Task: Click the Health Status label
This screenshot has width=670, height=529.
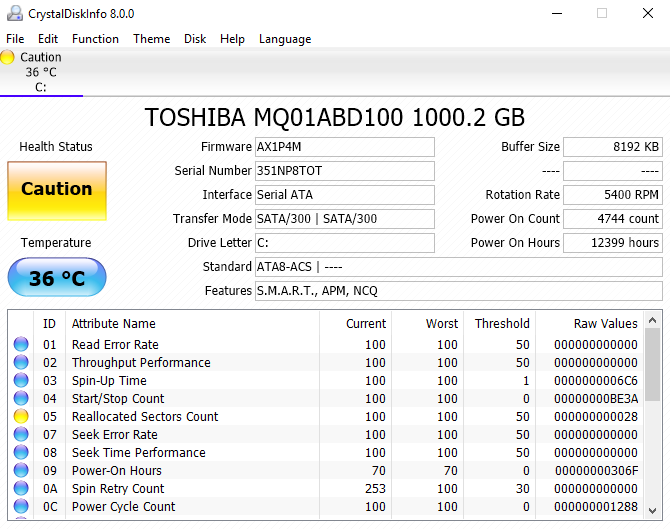Action: (56, 147)
